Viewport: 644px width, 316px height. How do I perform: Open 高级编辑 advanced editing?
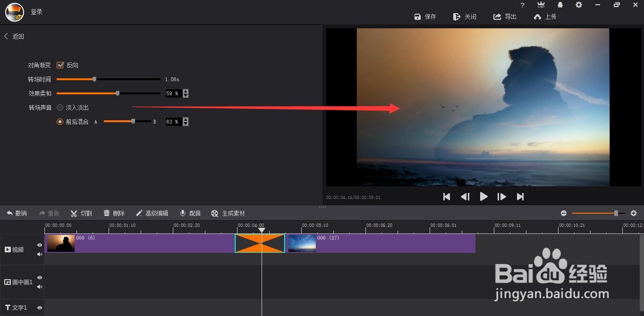tap(152, 213)
